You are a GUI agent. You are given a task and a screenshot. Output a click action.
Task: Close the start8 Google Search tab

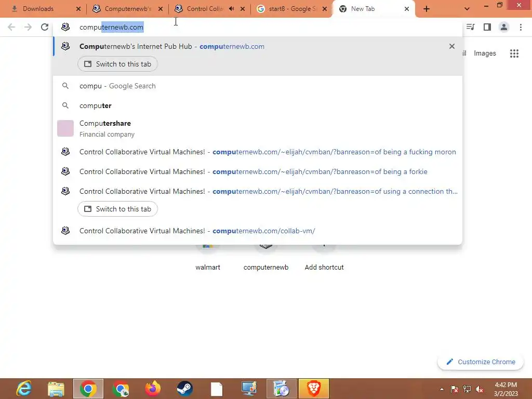coord(325,9)
